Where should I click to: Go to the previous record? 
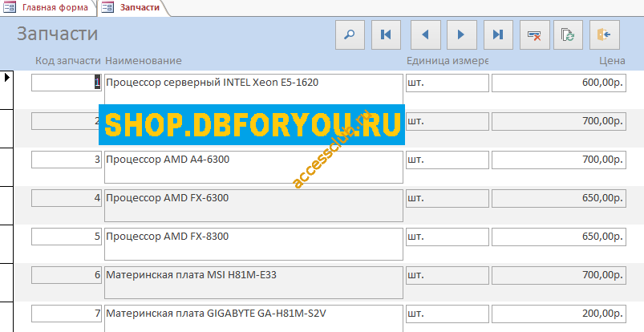pos(426,35)
